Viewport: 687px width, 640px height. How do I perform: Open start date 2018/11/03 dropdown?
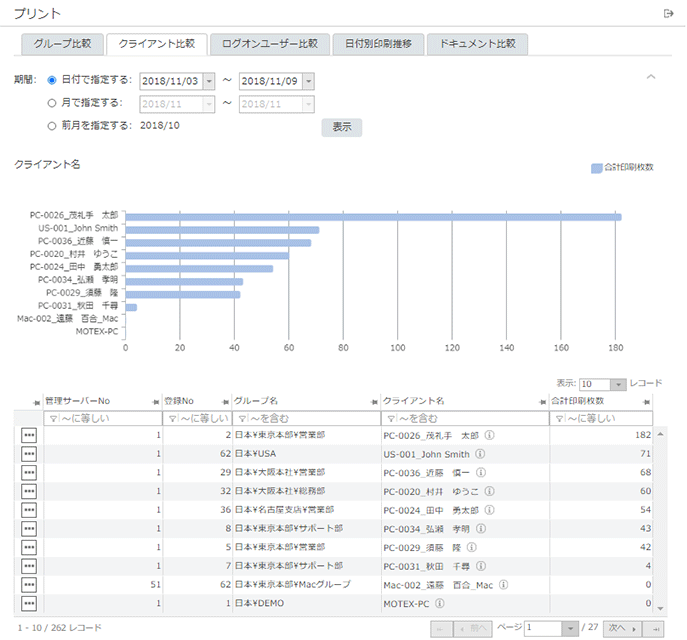(209, 81)
